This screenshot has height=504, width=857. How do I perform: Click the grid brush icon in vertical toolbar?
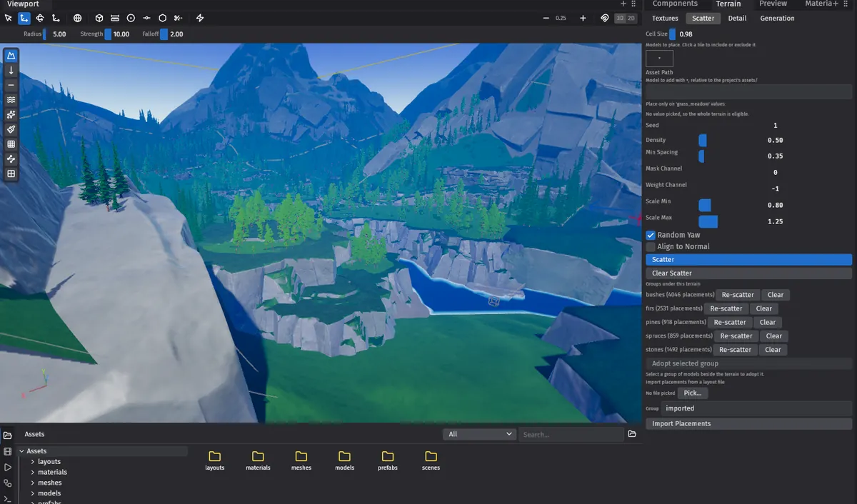tap(11, 144)
